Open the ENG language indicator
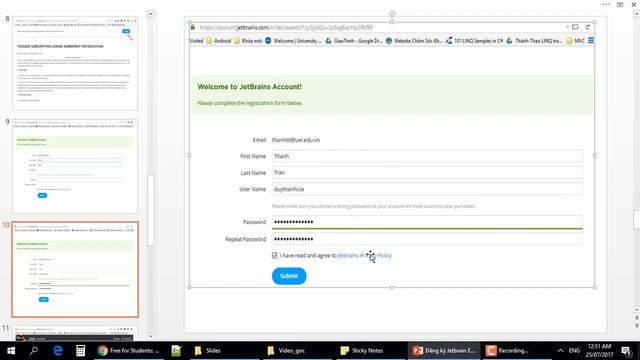 point(574,351)
